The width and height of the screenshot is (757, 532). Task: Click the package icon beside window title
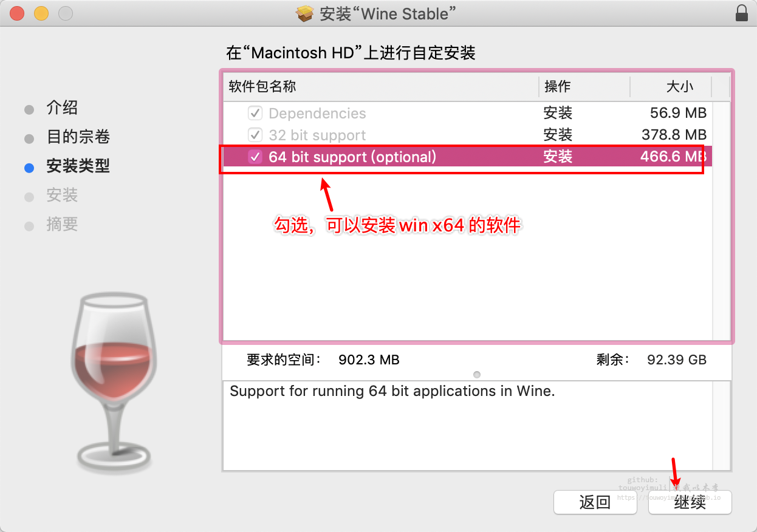pos(305,13)
